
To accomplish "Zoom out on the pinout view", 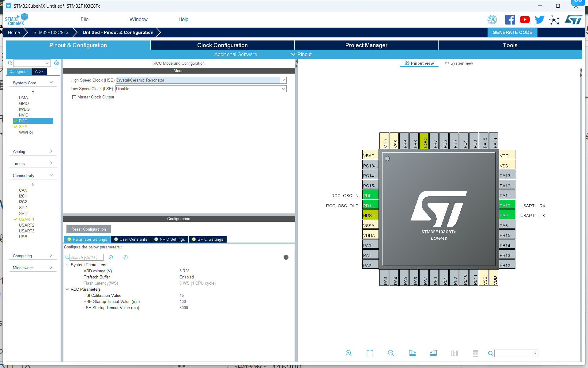I will [x=391, y=353].
